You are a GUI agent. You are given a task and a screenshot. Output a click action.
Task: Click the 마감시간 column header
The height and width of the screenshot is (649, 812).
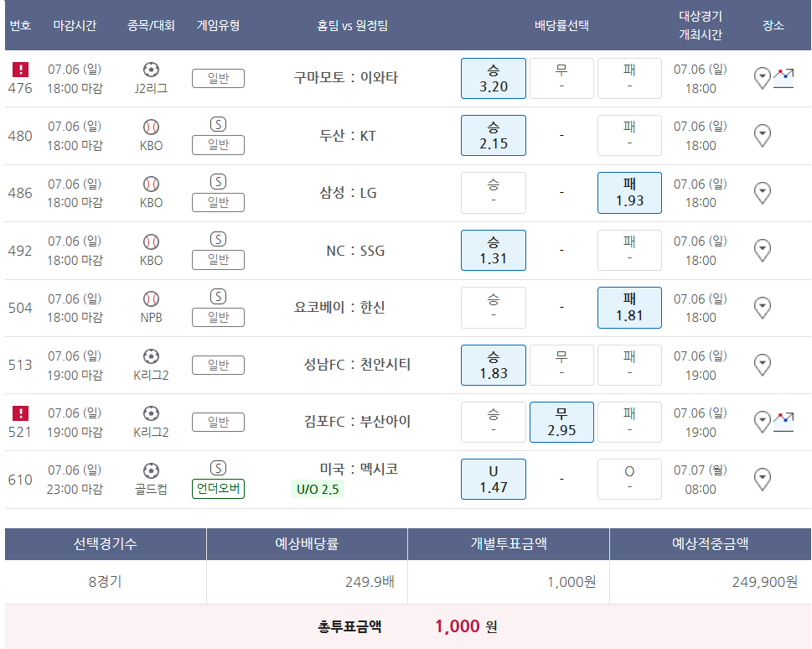[x=75, y=25]
